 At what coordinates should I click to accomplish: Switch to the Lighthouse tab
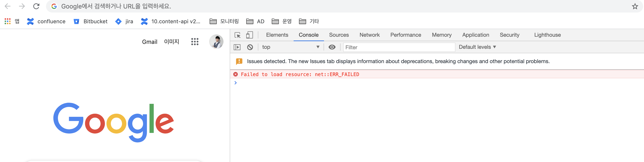(x=547, y=35)
